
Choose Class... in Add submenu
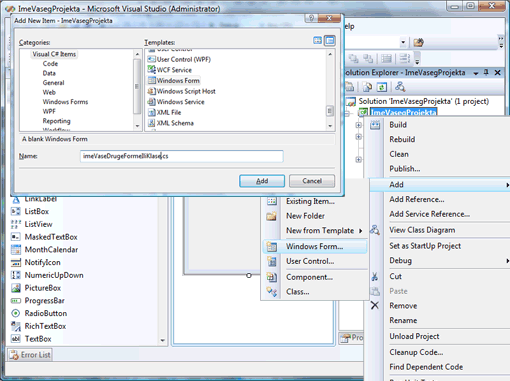coord(298,292)
